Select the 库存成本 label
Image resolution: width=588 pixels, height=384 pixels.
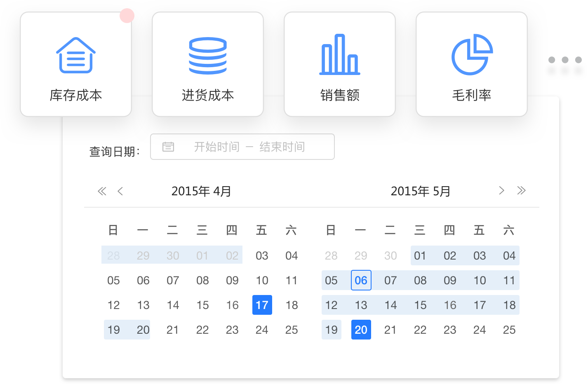click(x=76, y=95)
